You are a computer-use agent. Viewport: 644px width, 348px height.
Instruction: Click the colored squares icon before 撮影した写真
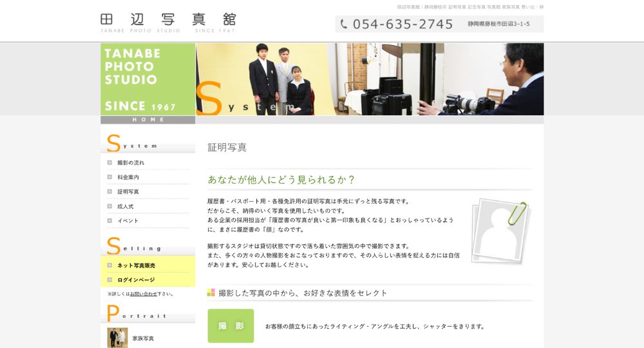coord(211,293)
